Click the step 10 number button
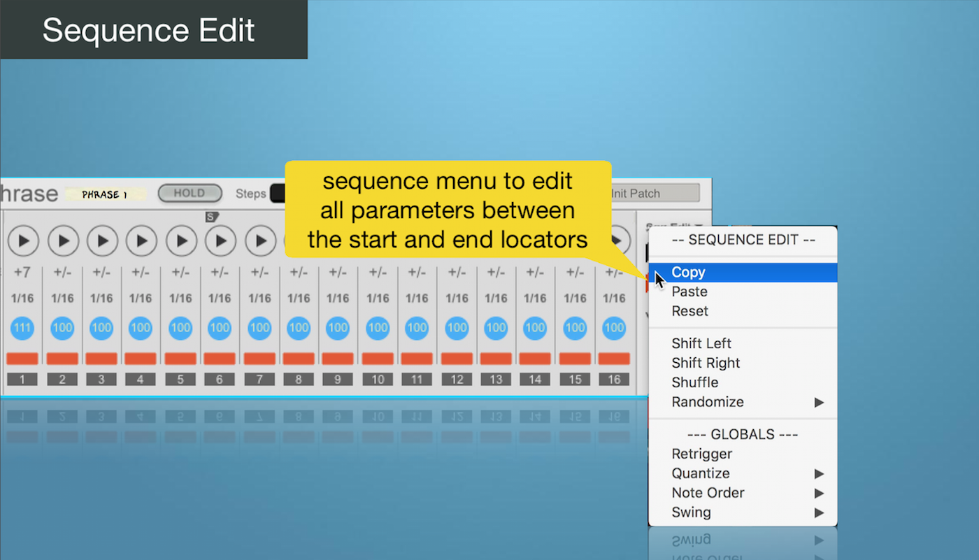This screenshot has width=979, height=560. (x=378, y=379)
